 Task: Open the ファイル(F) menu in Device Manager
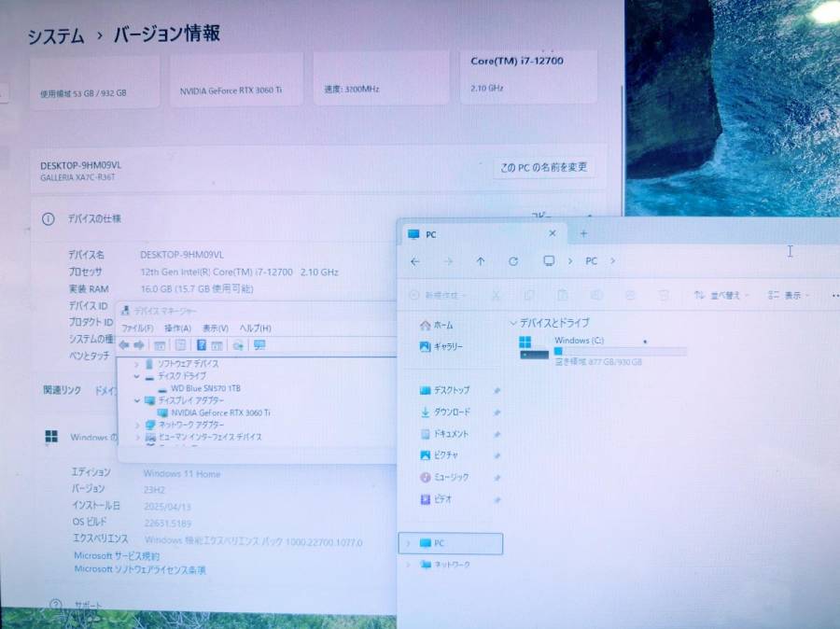[137, 328]
